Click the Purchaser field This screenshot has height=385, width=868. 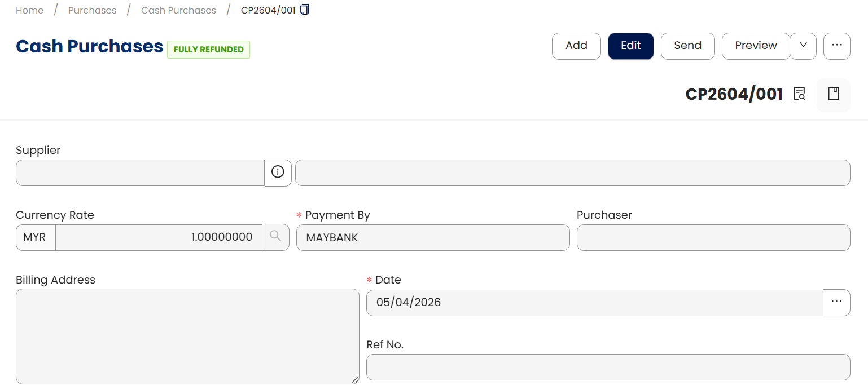click(x=713, y=237)
